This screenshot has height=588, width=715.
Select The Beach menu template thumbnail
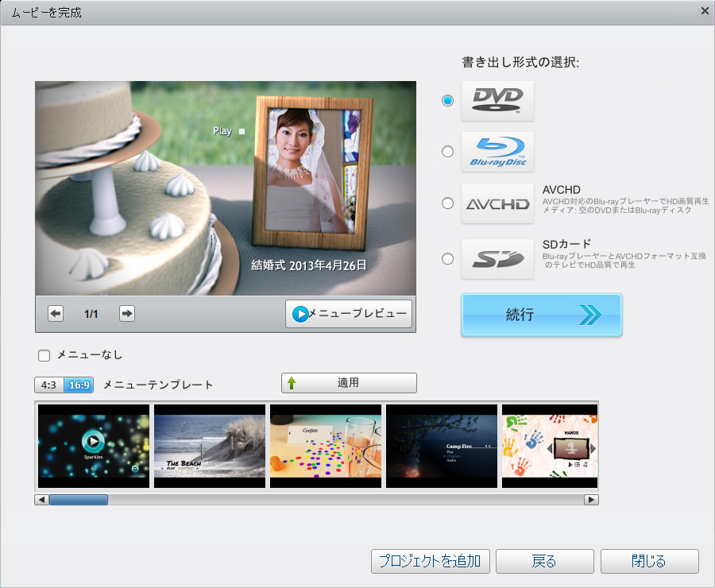click(x=209, y=446)
